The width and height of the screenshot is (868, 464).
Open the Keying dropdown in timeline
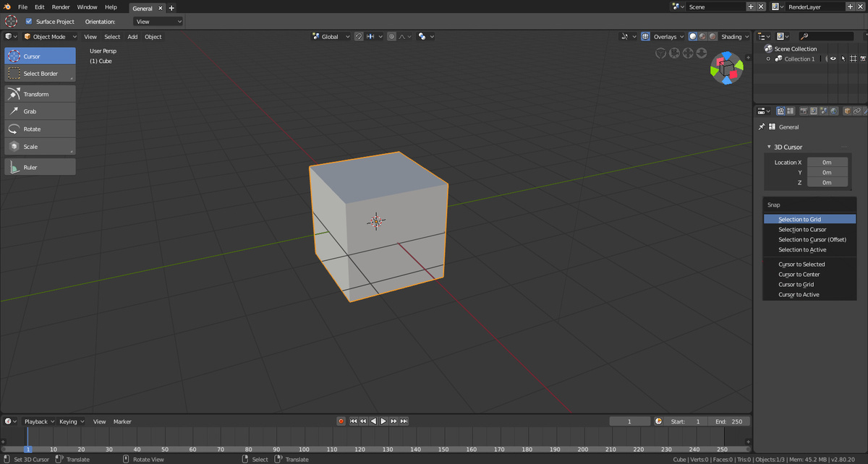[72, 421]
